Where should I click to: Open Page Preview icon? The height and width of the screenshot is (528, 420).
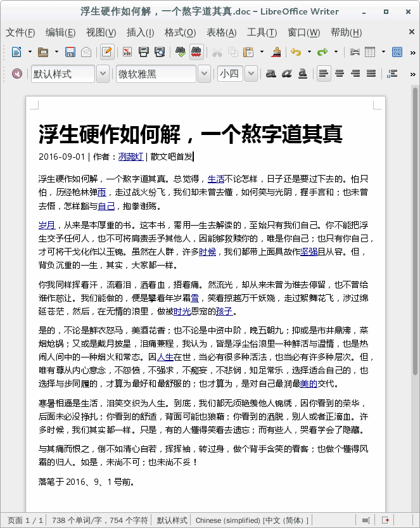(x=160, y=52)
